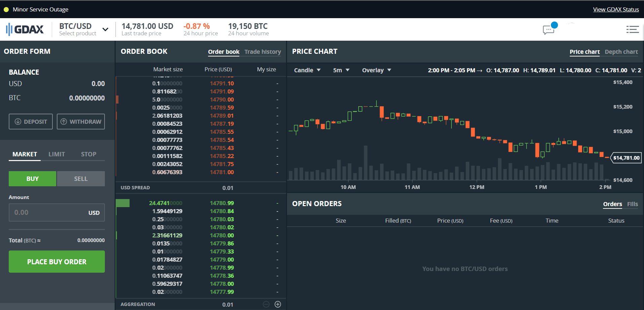Click bid price 14778.36 row
Viewport: 644px width, 310px height.
click(200, 276)
